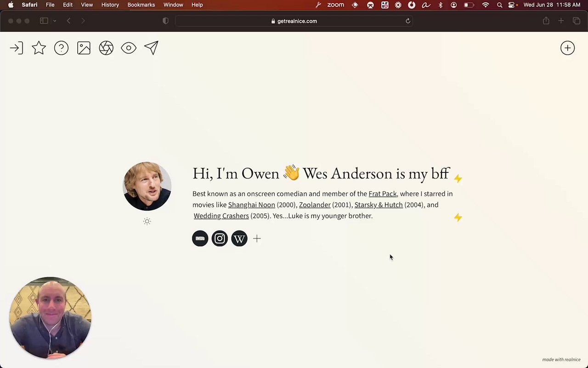The height and width of the screenshot is (368, 588).
Task: Open the IMDb social icon
Action: (200, 238)
